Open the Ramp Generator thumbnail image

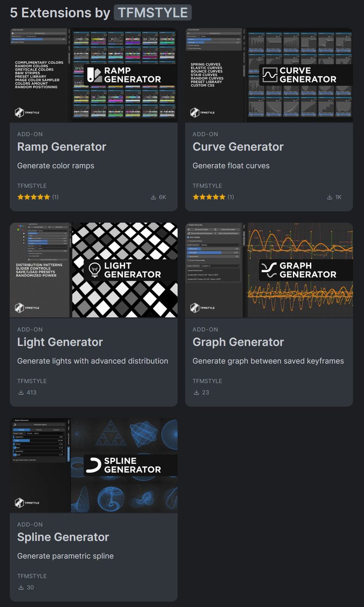(94, 75)
